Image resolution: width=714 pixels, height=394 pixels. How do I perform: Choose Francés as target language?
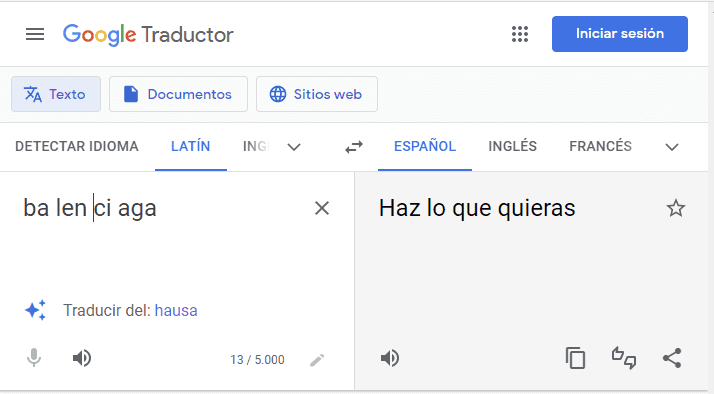click(600, 146)
